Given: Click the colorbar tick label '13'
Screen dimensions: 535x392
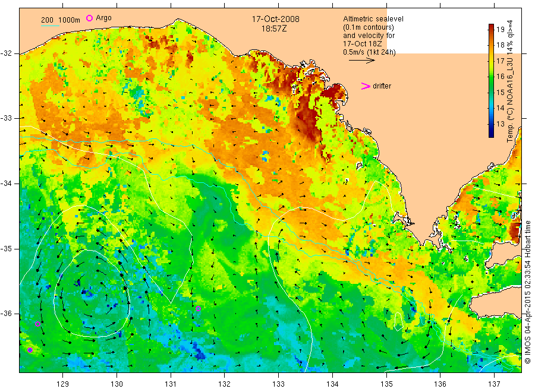Looking at the screenshot, I should pos(501,124).
